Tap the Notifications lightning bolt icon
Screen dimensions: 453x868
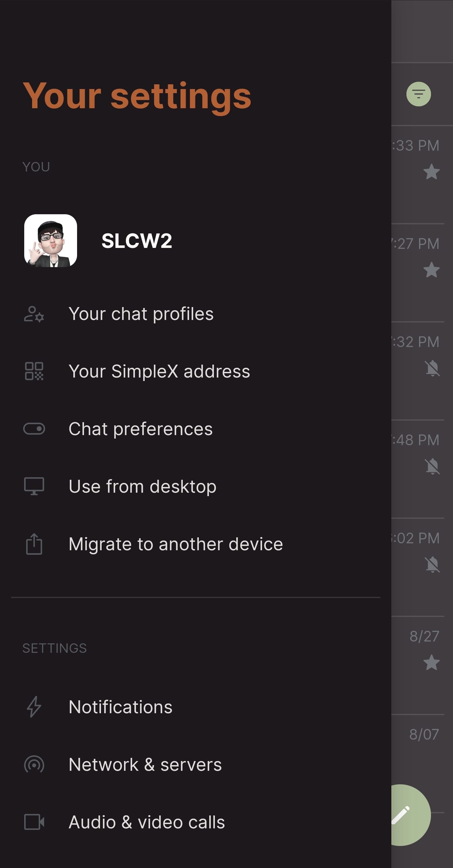tap(34, 707)
